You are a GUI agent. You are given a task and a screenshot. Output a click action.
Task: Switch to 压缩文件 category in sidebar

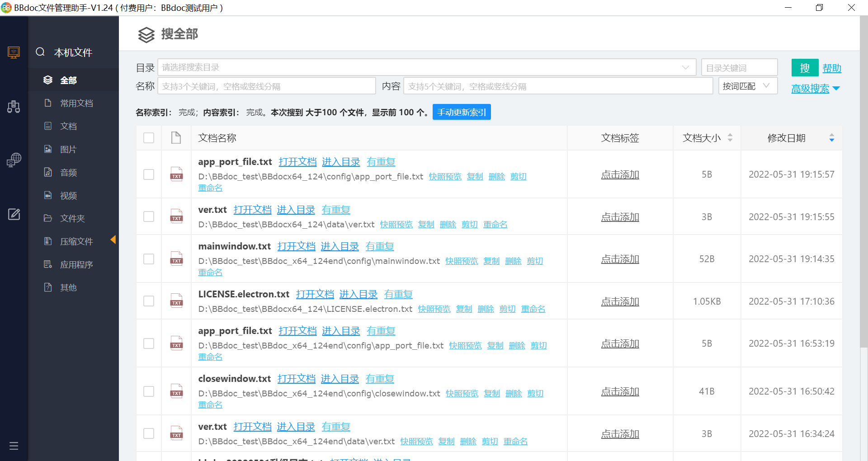[76, 242]
